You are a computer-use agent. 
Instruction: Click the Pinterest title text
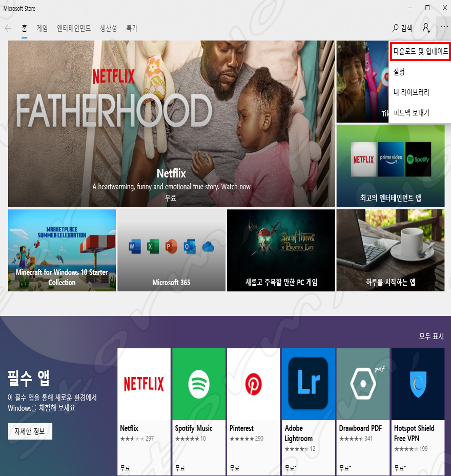coord(241,428)
